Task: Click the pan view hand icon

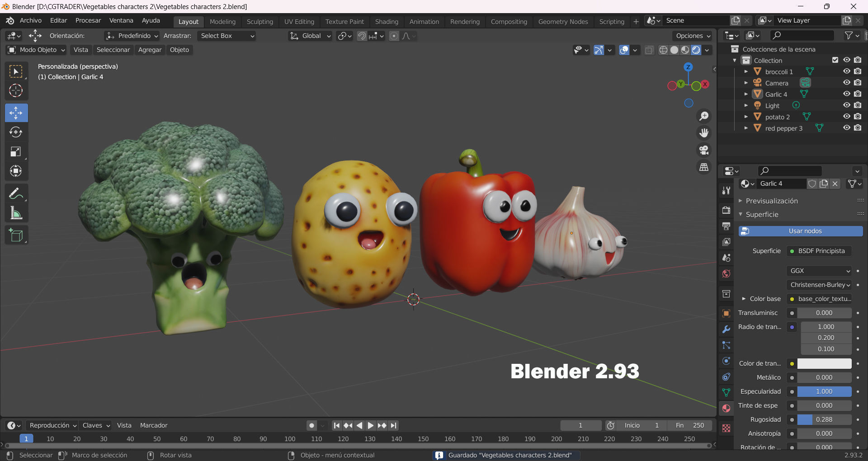Action: pos(704,133)
